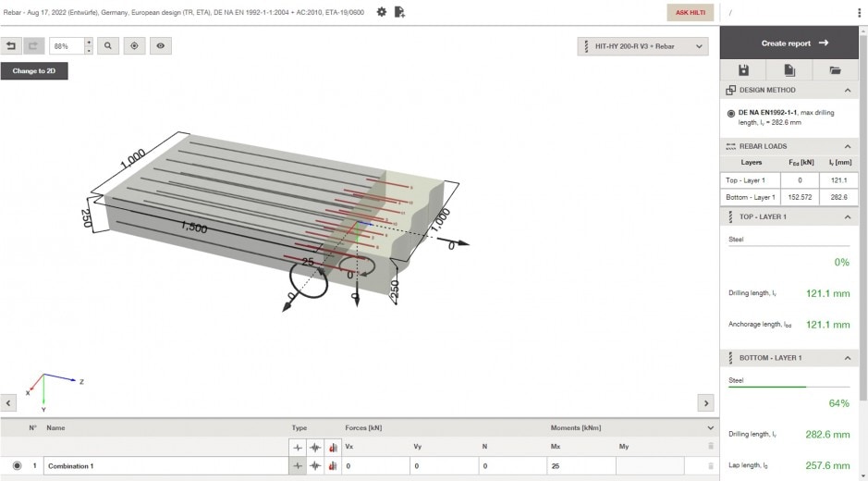Click the Vy force input for Combination 1
Screen dimensions: 868x481
(x=445, y=466)
